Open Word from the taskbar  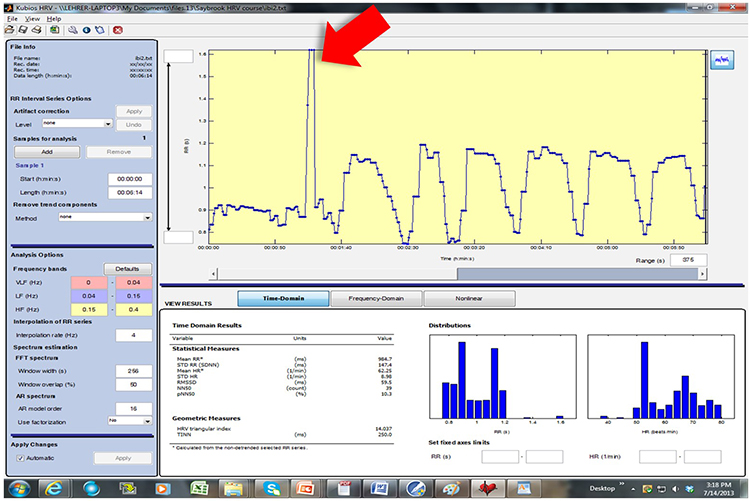click(379, 489)
